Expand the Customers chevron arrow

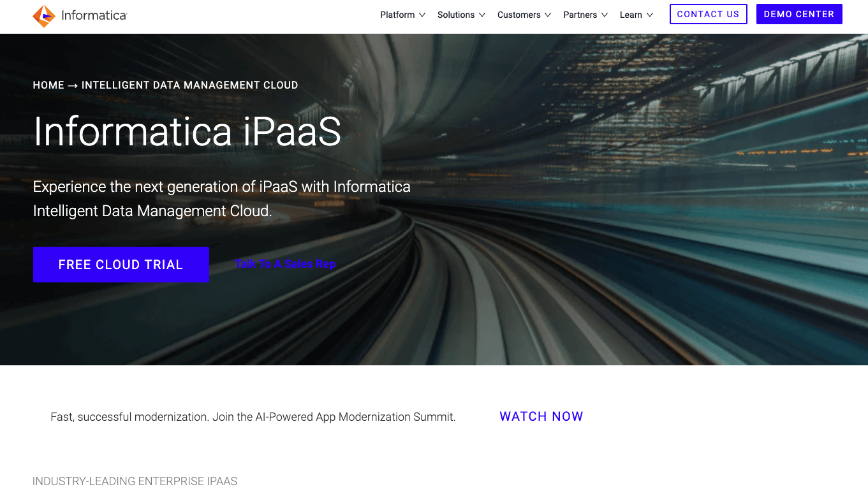[x=548, y=15]
